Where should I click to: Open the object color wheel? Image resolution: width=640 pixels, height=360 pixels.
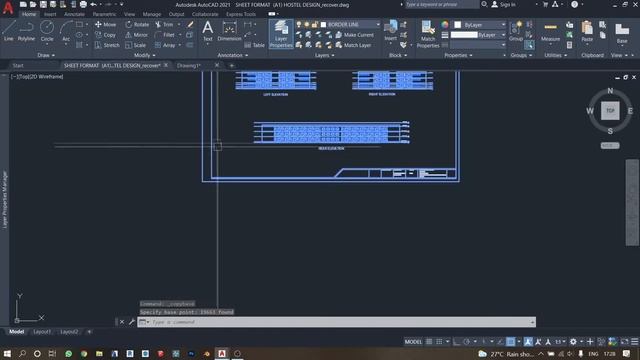click(444, 25)
